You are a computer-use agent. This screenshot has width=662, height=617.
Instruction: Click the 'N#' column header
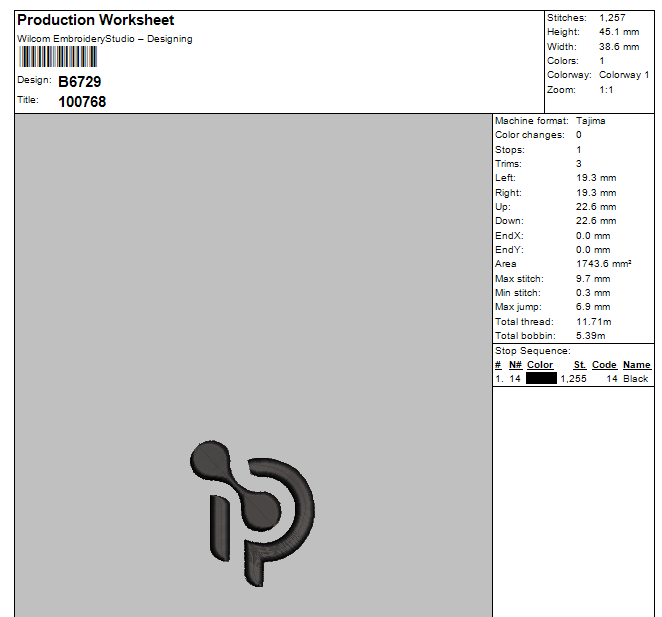coord(515,365)
